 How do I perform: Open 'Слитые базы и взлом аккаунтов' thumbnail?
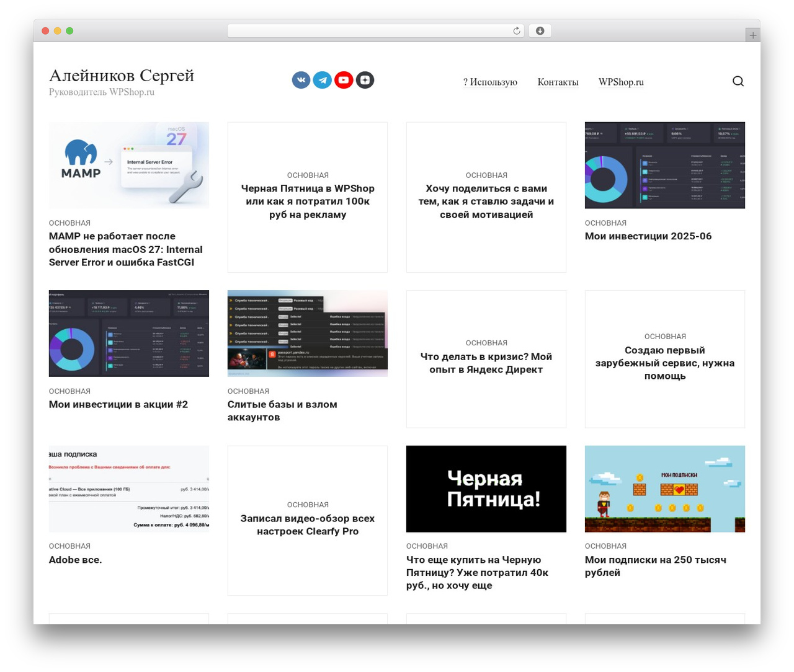(x=308, y=334)
